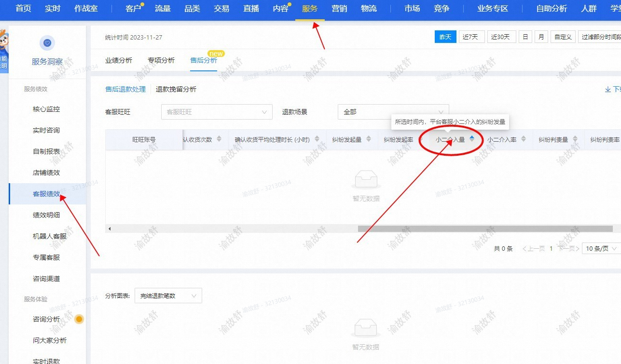Click page number 1 in pagination
Screen dimensions: 621x364
coord(552,249)
